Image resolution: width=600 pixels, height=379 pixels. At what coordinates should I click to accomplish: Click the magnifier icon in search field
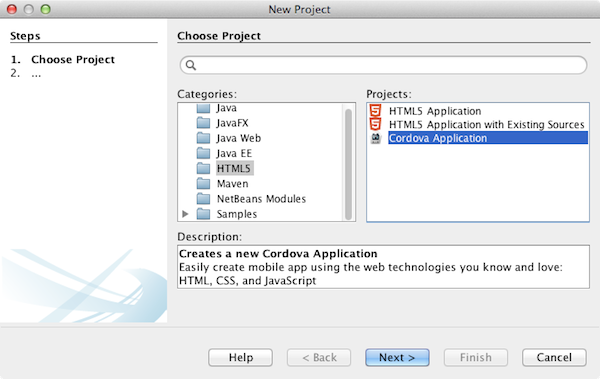click(191, 65)
